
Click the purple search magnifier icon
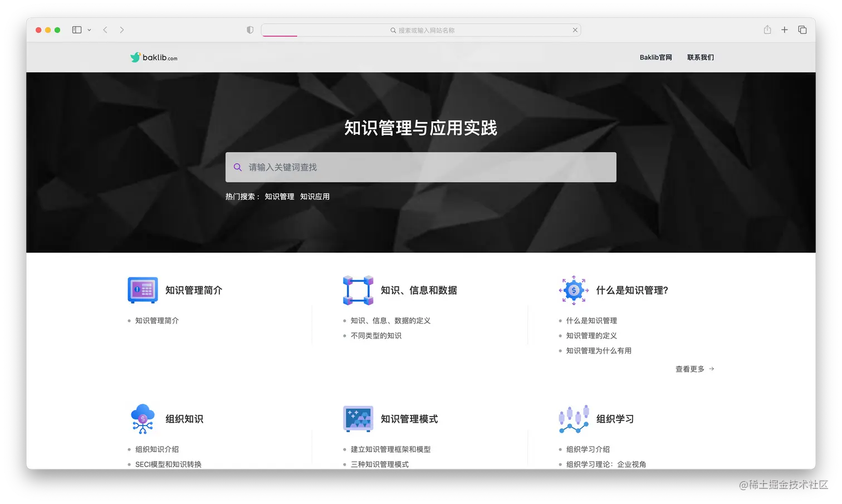coord(238,167)
